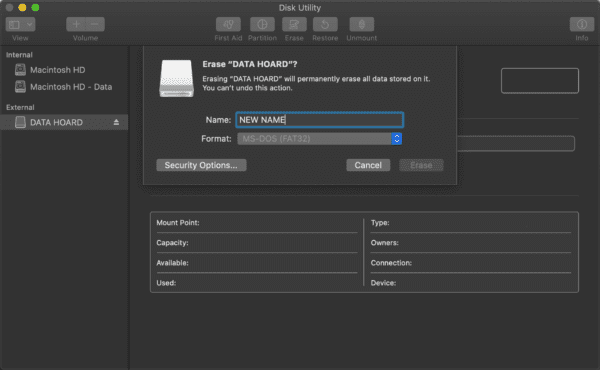Confirm with the Erase button
The width and height of the screenshot is (600, 370).
click(421, 165)
